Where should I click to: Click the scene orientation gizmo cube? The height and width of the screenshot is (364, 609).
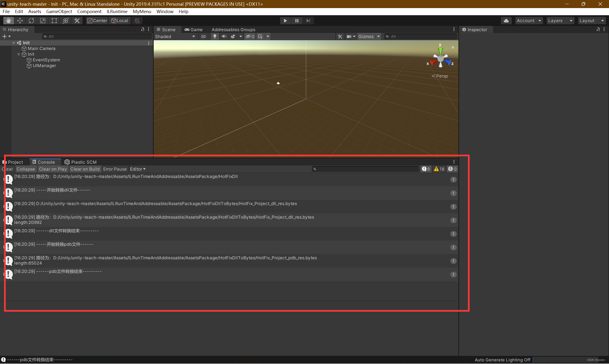(440, 59)
